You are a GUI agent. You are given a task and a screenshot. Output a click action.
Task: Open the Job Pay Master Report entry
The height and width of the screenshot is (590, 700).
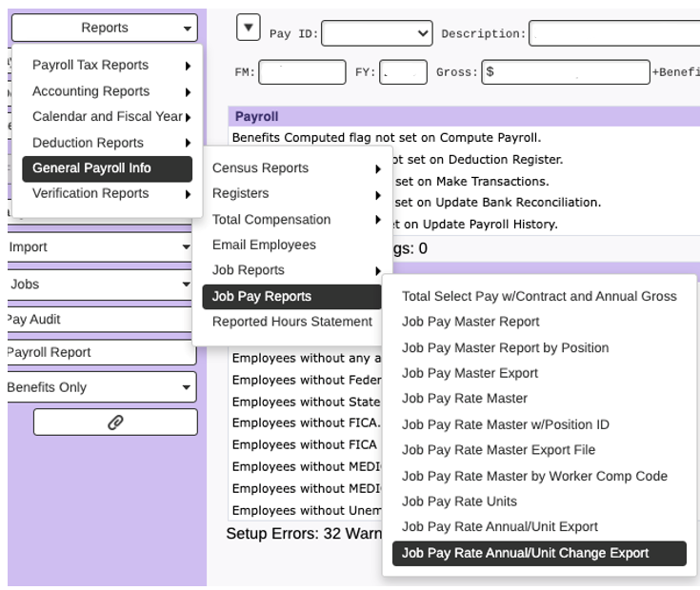click(x=539, y=322)
